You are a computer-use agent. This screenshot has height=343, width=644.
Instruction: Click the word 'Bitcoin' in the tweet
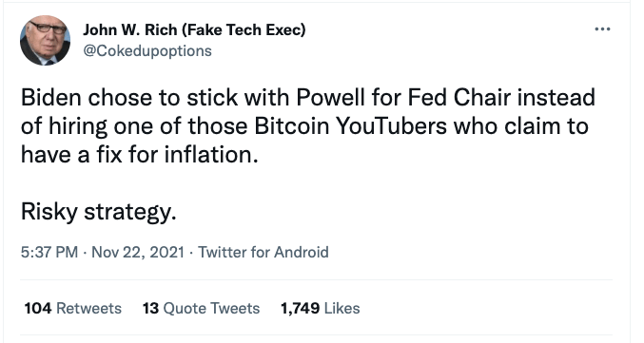(292, 126)
